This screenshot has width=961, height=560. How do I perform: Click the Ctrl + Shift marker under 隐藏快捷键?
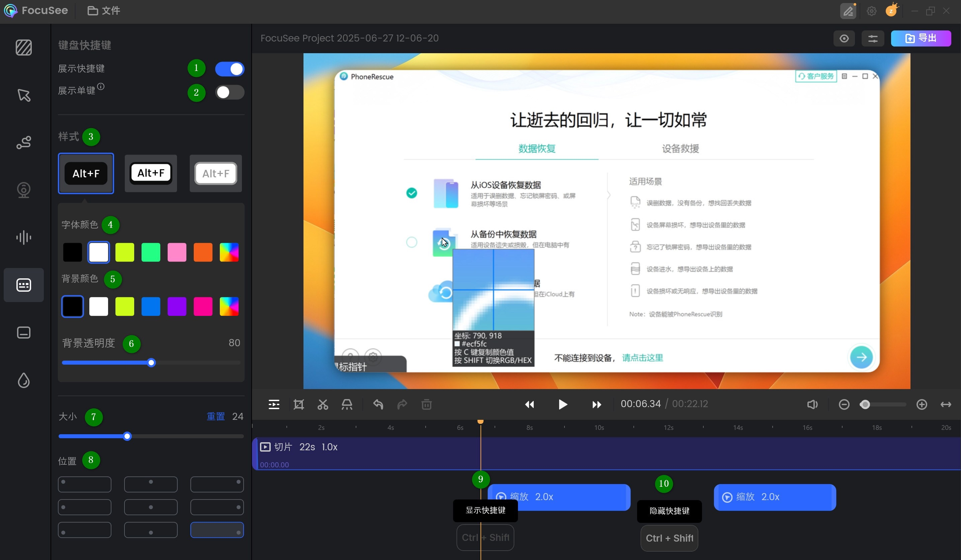click(x=669, y=538)
